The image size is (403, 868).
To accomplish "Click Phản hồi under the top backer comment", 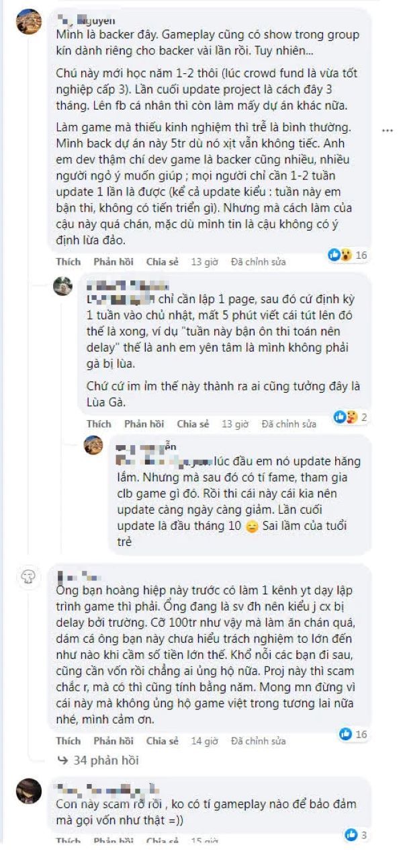I will coord(114,262).
